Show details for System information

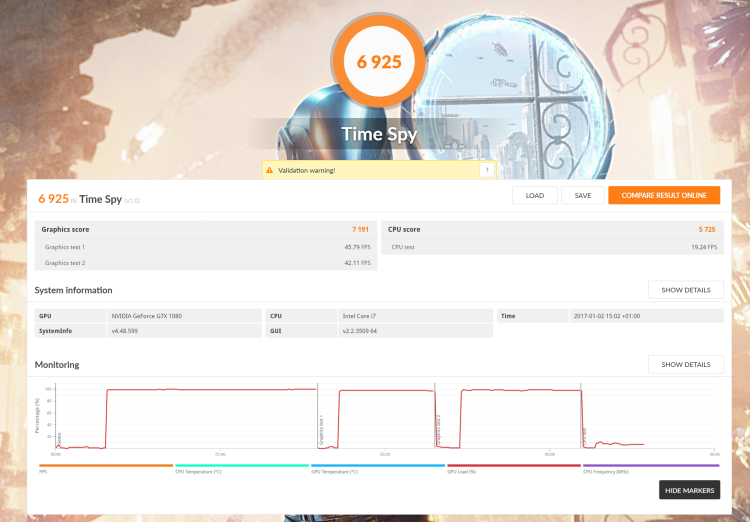click(685, 290)
